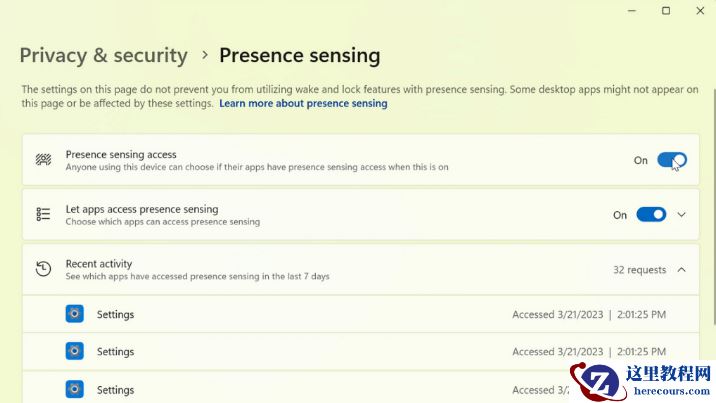Turn off Presence sensing access toggle
The image size is (716, 403).
[671, 160]
